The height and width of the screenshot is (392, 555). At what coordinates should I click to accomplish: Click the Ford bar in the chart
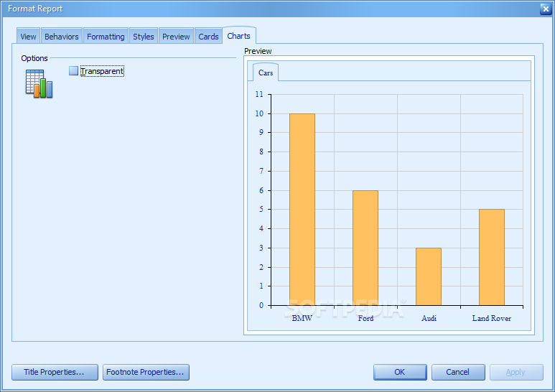pyautogui.click(x=365, y=248)
